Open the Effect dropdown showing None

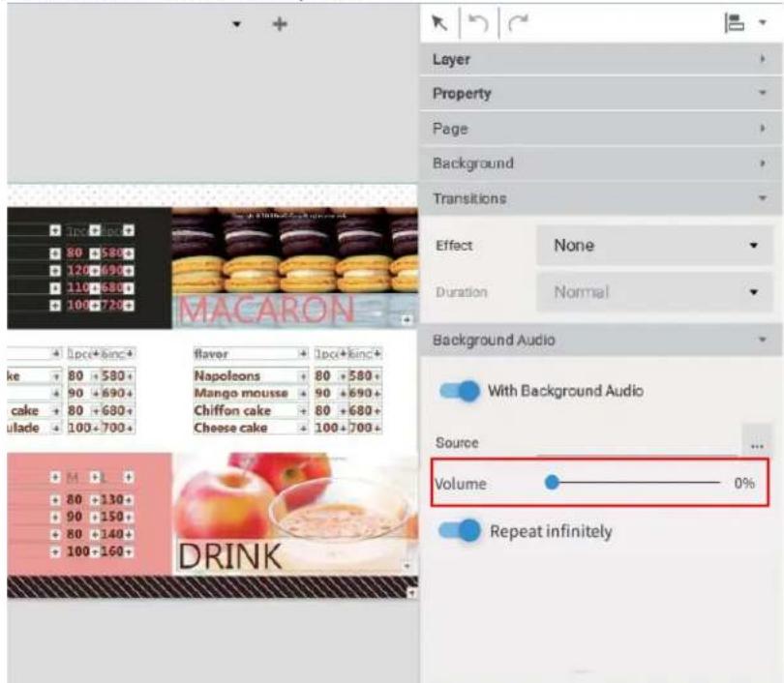pyautogui.click(x=654, y=246)
